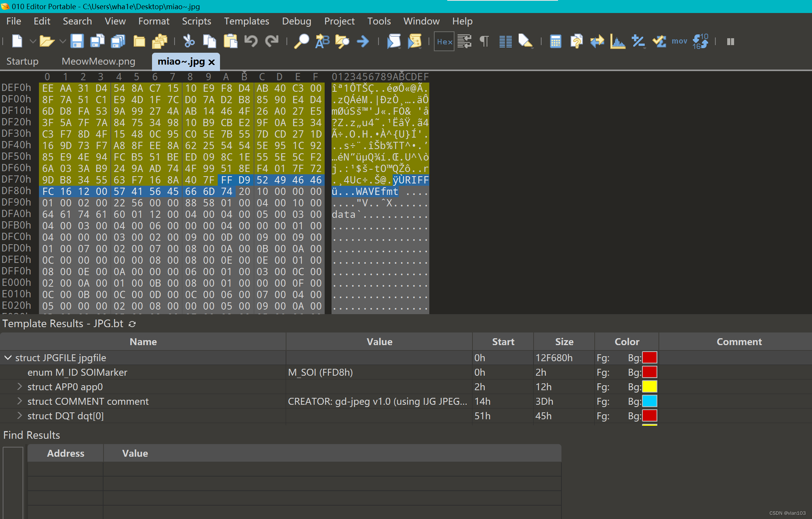The height and width of the screenshot is (519, 812).
Task: Open the Scripts menu
Action: pyautogui.click(x=196, y=21)
